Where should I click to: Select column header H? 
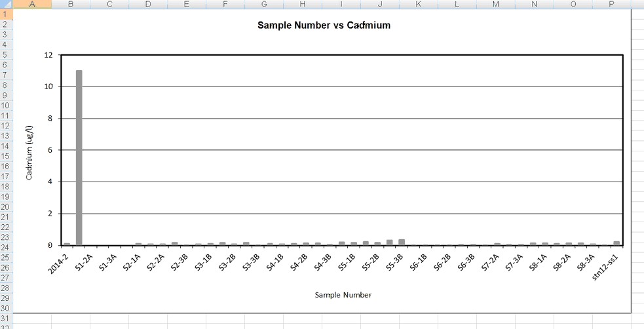[302, 5]
